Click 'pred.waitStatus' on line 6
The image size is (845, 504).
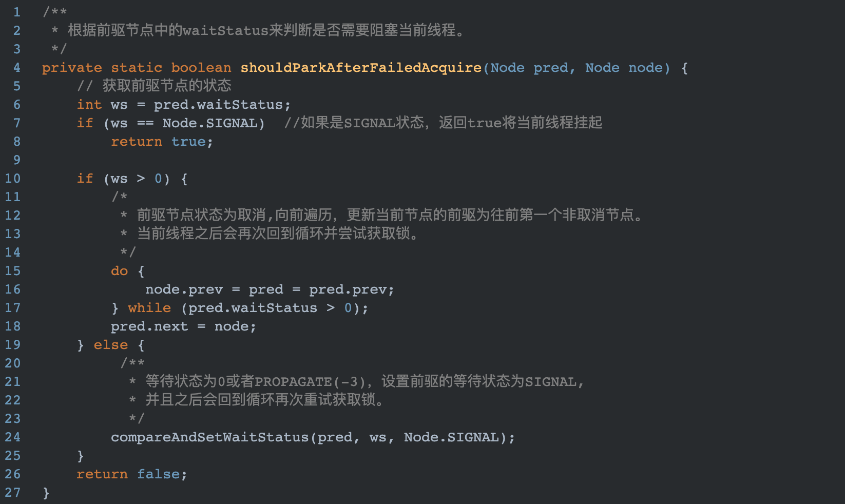pyautogui.click(x=219, y=105)
